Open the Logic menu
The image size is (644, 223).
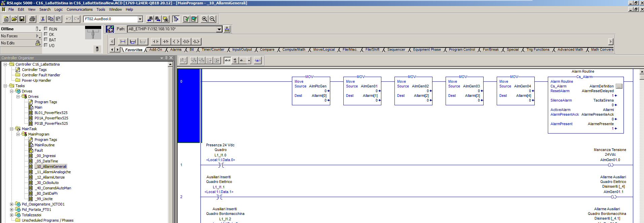click(x=59, y=9)
